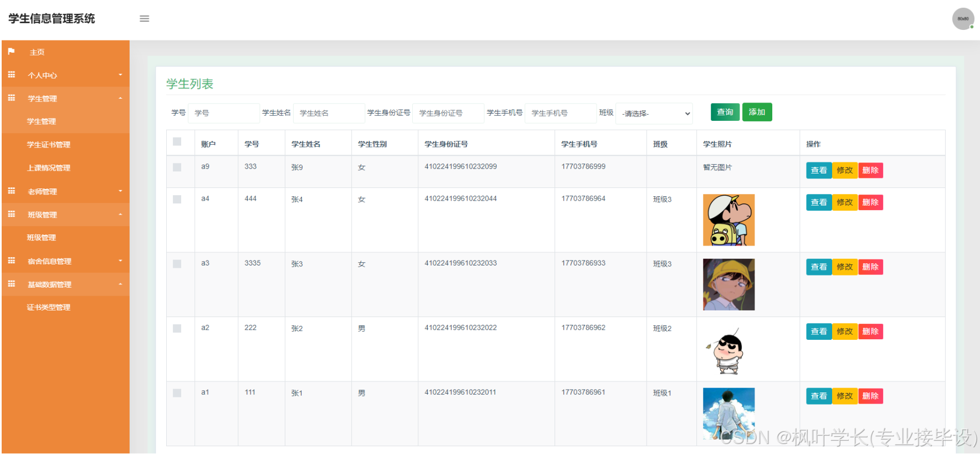The image size is (980, 454).
Task: Check the row checkbox for account a4
Action: pos(177,200)
